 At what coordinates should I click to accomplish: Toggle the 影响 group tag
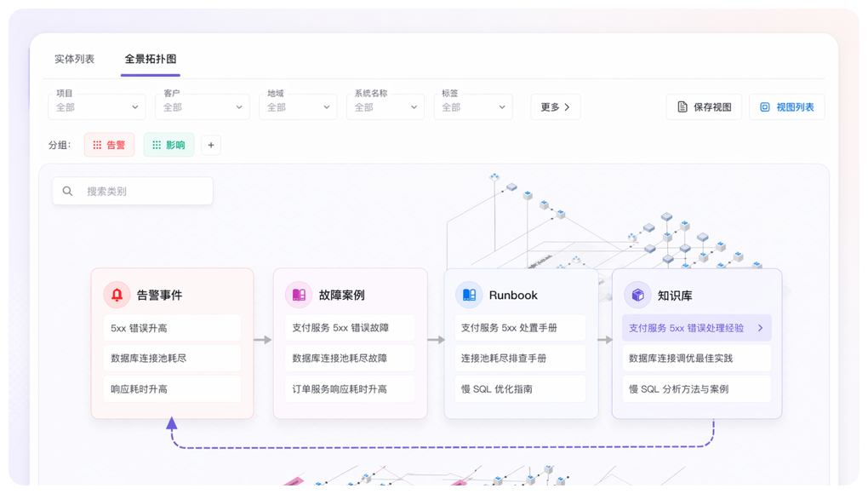point(168,145)
